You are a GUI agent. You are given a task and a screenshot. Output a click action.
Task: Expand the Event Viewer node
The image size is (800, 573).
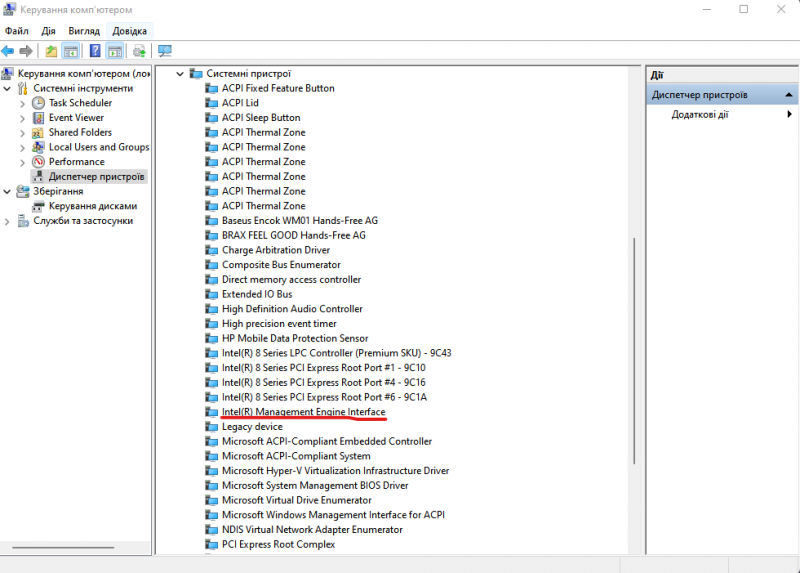coord(23,118)
